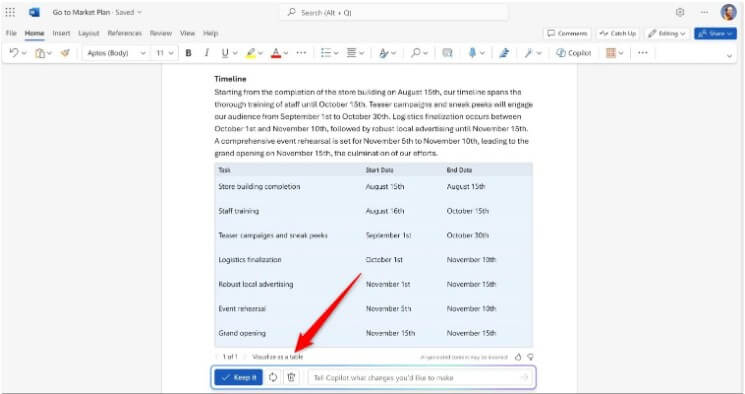This screenshot has width=745, height=394.
Task: Undo the last action
Action: [x=13, y=53]
